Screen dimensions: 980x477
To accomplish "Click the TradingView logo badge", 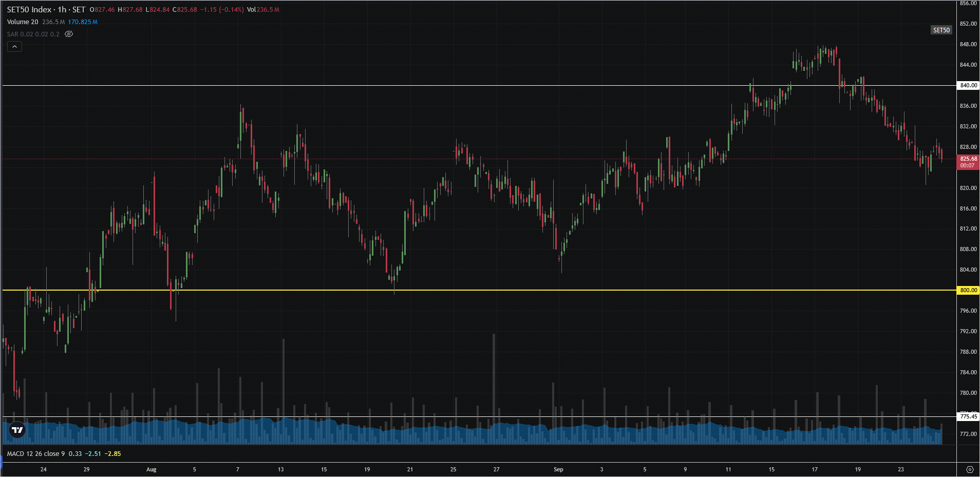I will (17, 430).
